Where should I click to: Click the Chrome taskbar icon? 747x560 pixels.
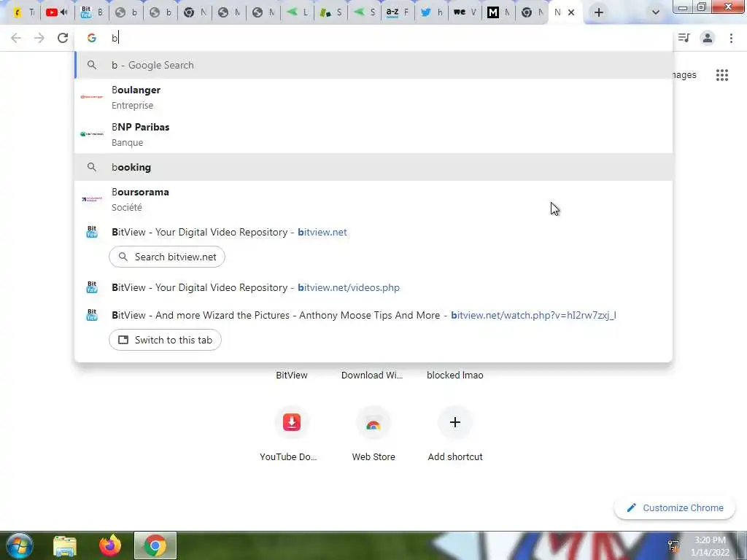pos(155,545)
